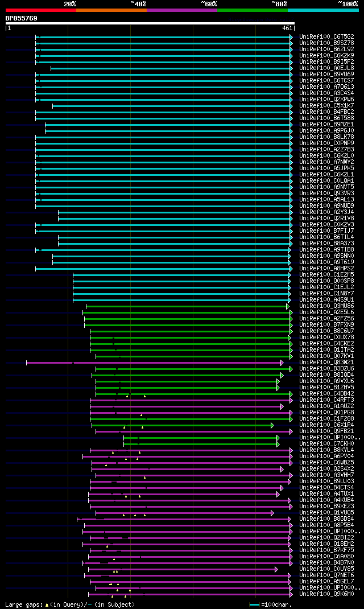Select subject label UniRef100_B4FBC2
Image resolution: width=364 pixels, height=609 pixels.
326,112
